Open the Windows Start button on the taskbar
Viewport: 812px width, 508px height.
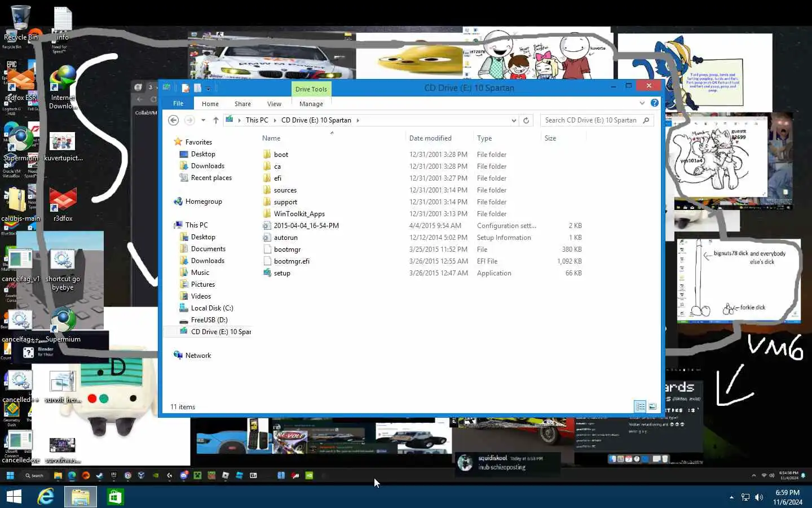click(x=14, y=497)
